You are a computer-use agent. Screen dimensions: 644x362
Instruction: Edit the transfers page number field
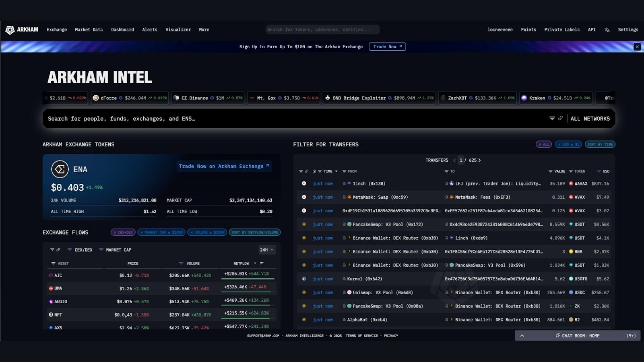pos(461,160)
